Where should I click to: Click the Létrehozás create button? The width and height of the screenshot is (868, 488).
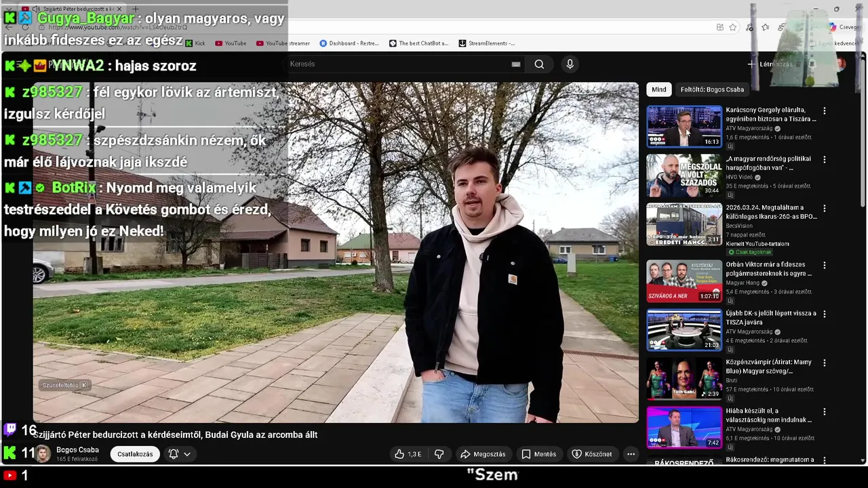(x=770, y=64)
